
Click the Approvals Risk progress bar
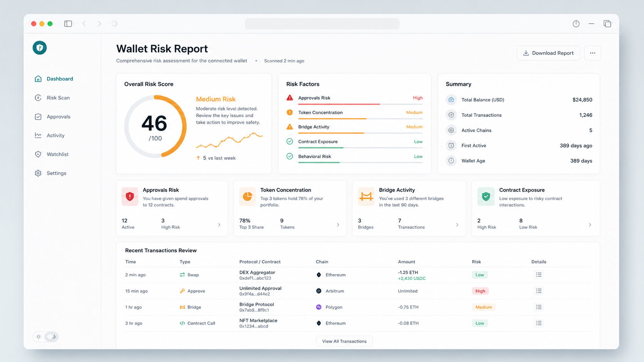[x=360, y=104]
